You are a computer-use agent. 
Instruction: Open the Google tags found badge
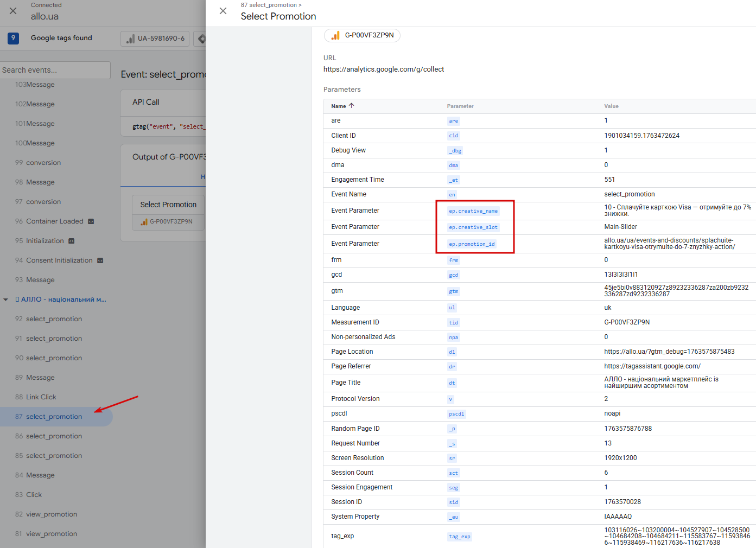[x=14, y=38]
